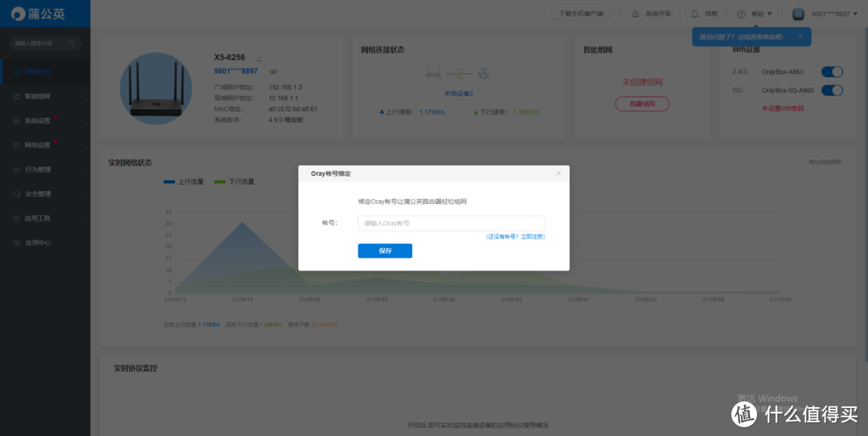Open the 网络状态 sidebar item
Screen dimensions: 868x436
click(45, 72)
